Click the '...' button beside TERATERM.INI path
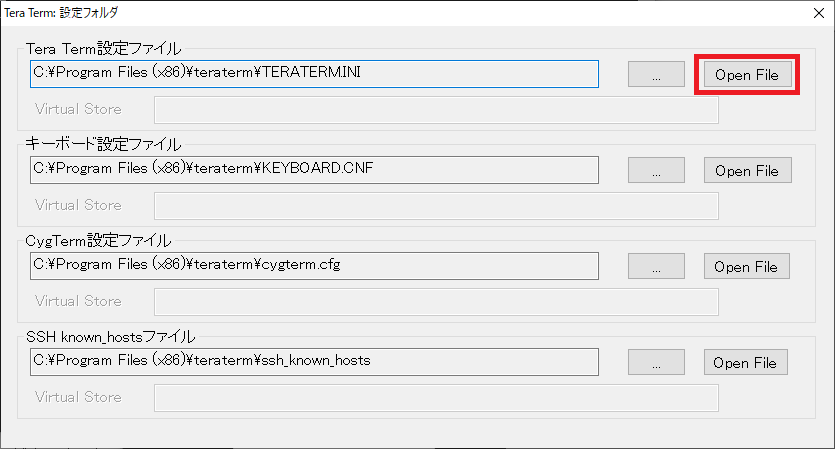The image size is (835, 449). 656,75
